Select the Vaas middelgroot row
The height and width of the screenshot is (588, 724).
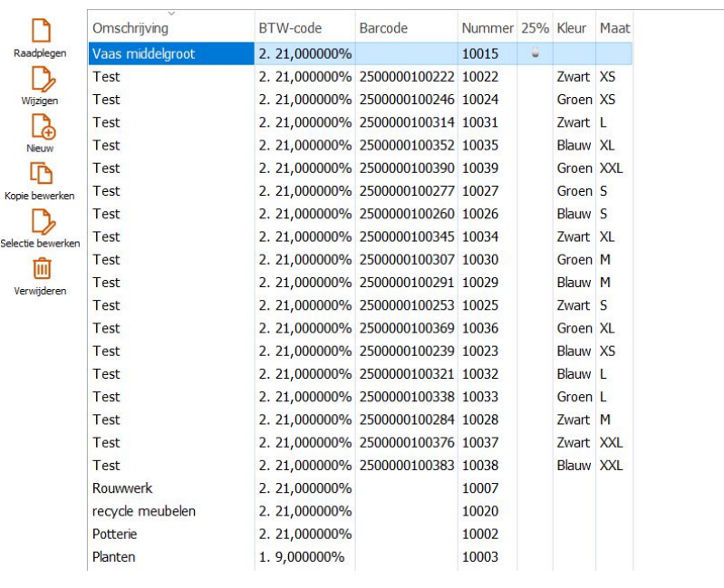point(144,54)
